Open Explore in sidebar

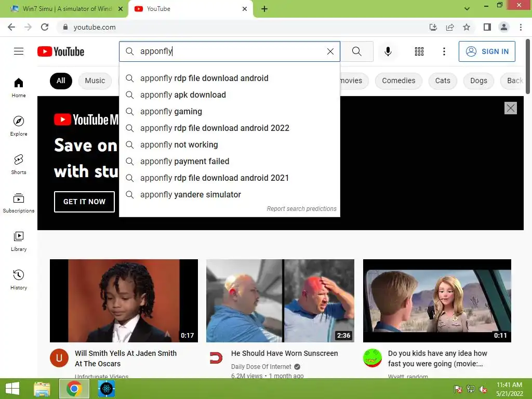point(19,126)
